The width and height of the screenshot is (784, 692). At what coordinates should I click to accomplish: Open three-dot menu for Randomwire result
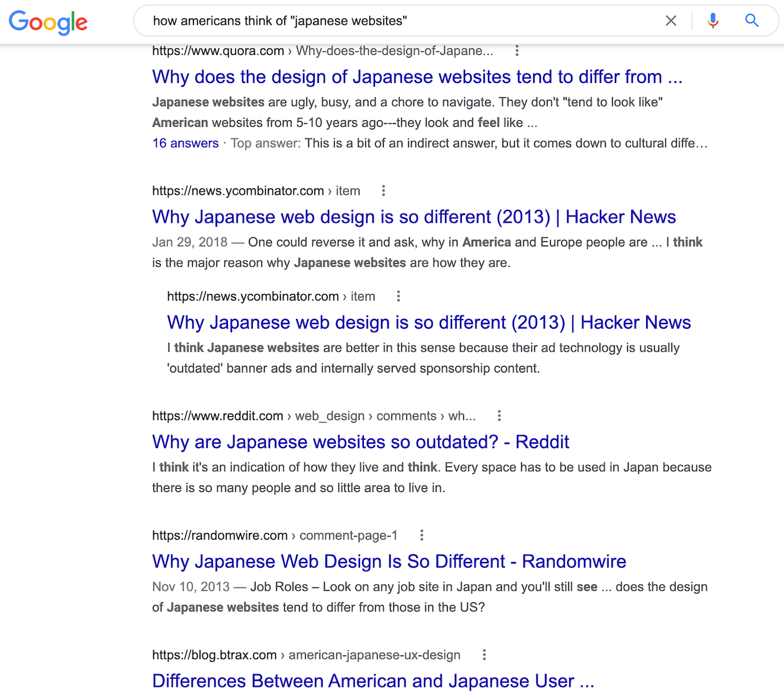pyautogui.click(x=422, y=535)
